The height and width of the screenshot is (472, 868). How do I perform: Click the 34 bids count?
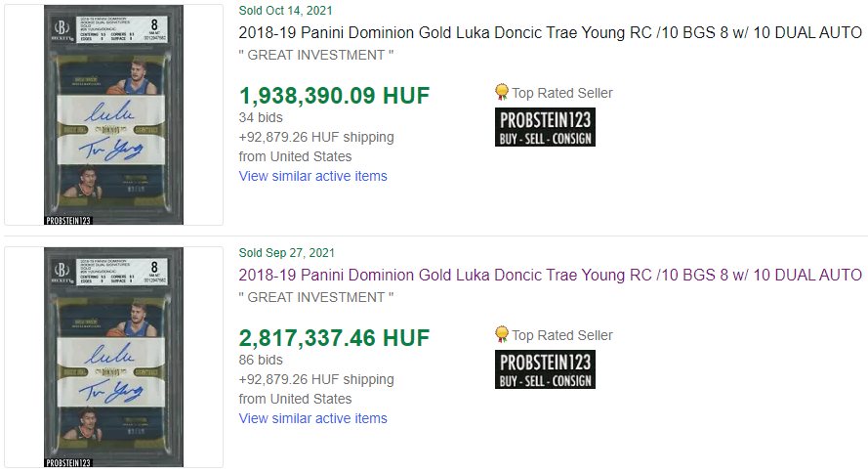click(x=260, y=117)
